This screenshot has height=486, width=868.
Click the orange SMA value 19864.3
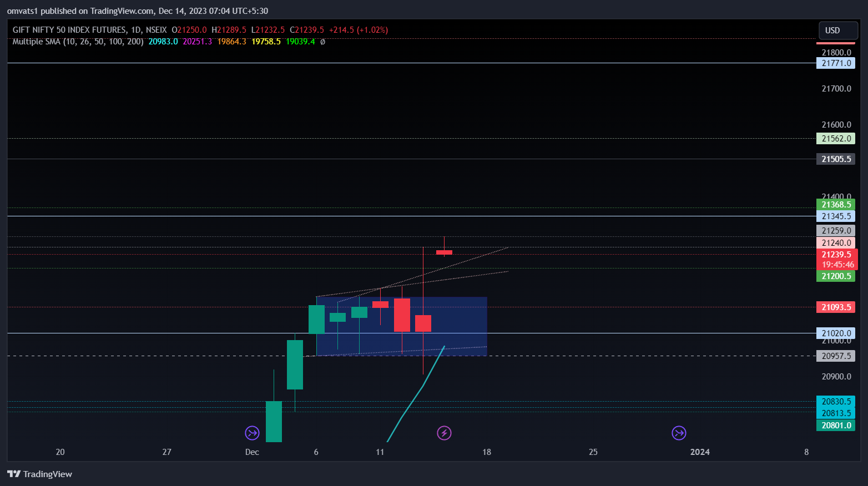pos(232,42)
